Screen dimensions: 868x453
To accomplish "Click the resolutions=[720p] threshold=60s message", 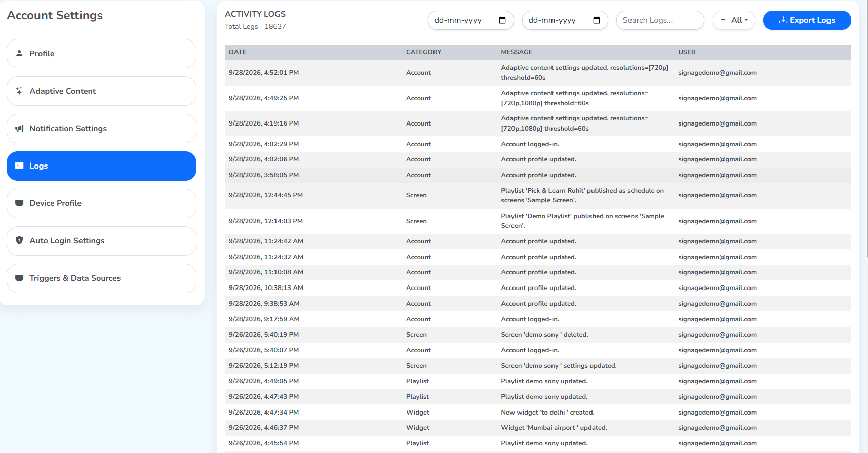I will coord(585,73).
